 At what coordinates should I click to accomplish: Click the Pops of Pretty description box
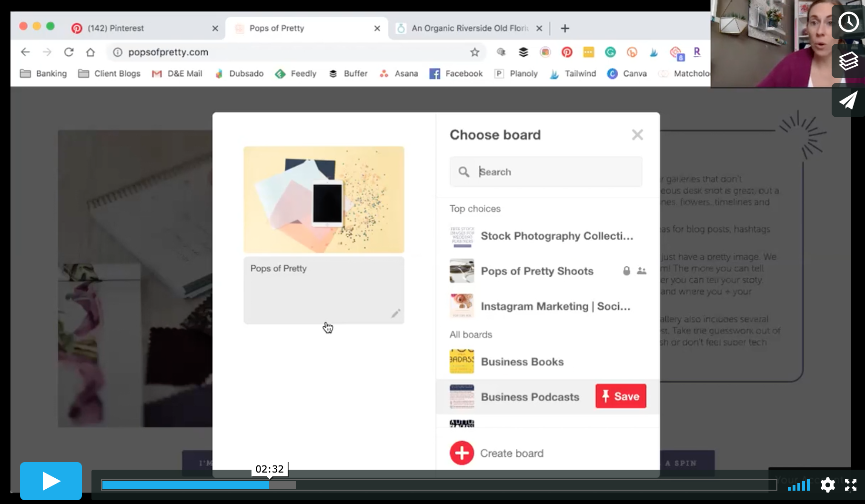point(324,290)
